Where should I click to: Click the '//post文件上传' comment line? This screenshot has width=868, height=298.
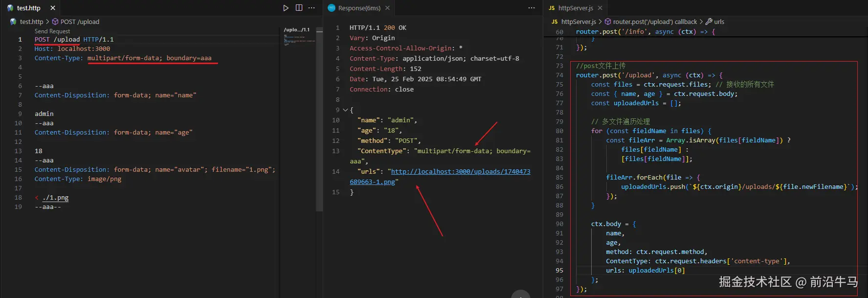pyautogui.click(x=601, y=66)
